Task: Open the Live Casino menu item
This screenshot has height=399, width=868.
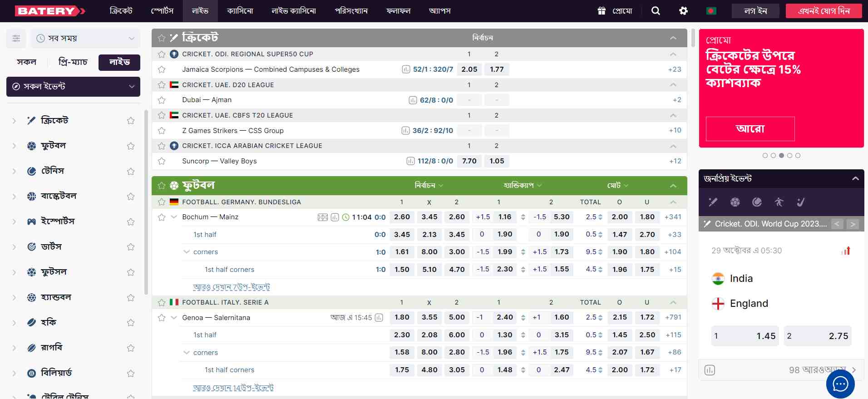Action: (x=294, y=11)
